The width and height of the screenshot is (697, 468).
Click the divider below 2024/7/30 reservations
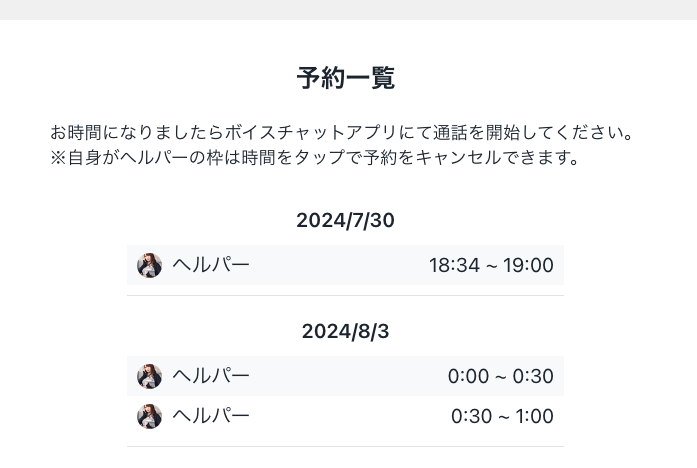(x=345, y=295)
